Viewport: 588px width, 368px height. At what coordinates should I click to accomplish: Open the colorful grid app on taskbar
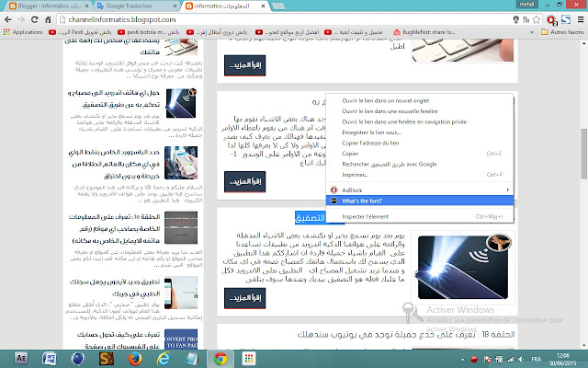pos(249,359)
